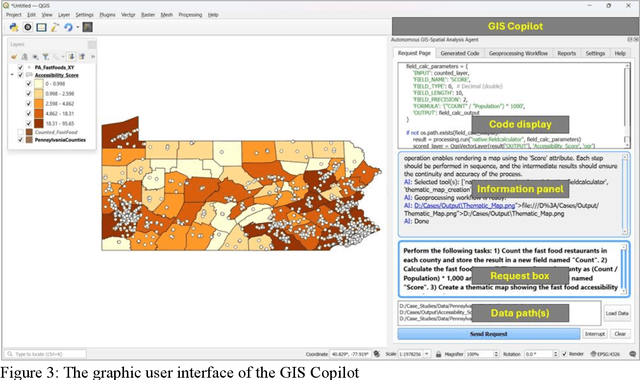Viewport: 640px width, 380px height.
Task: Collapse the Accessibility_Score layer tree
Action: pyautogui.click(x=12, y=75)
